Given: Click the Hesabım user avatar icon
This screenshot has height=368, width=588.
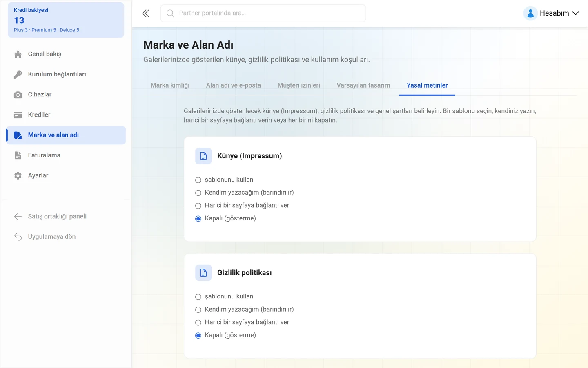Looking at the screenshot, I should coord(530,13).
